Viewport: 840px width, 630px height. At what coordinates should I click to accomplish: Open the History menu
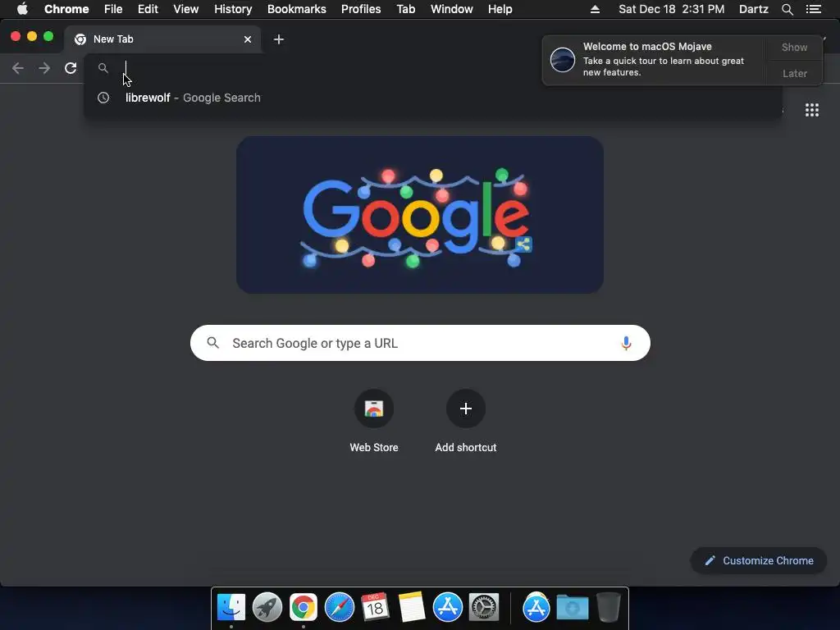coord(233,9)
